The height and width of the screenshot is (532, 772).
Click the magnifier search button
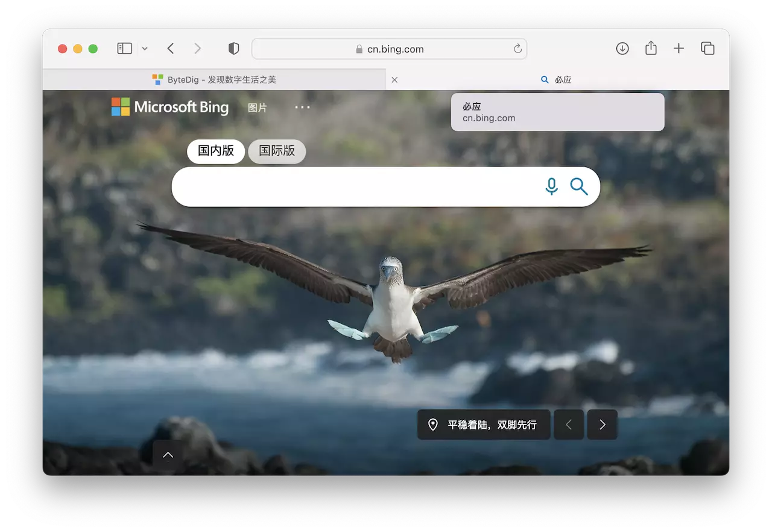(x=579, y=186)
